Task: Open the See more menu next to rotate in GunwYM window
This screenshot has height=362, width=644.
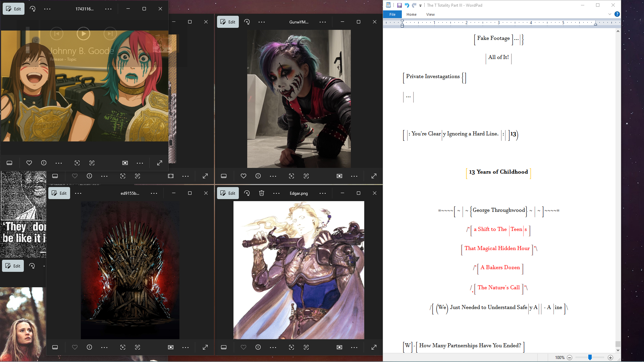Action: click(x=262, y=22)
